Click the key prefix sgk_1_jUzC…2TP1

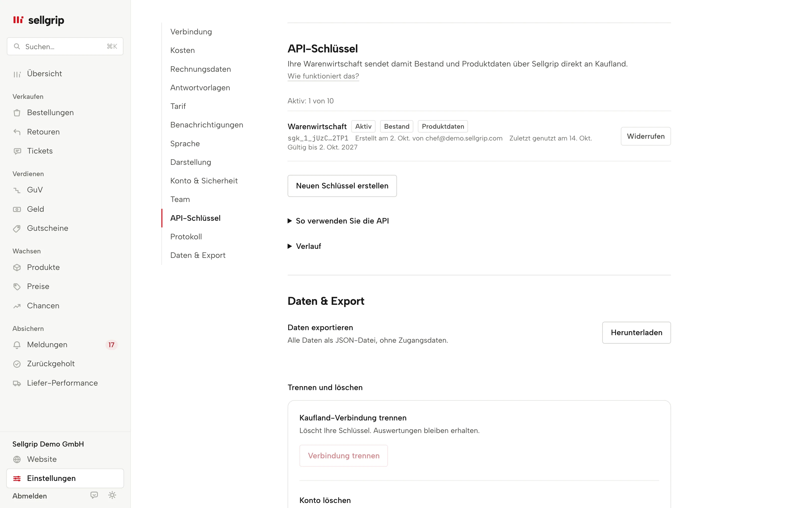pos(318,138)
